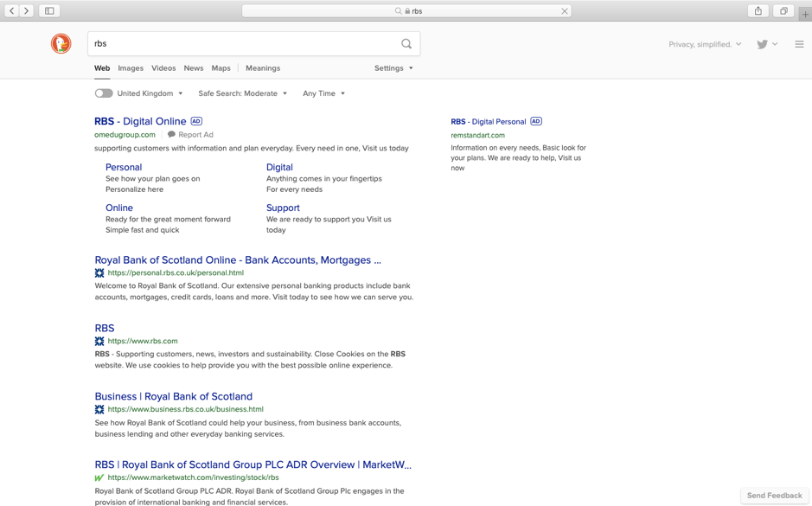Click the favicon beside business.rbs.co.uk

(99, 410)
